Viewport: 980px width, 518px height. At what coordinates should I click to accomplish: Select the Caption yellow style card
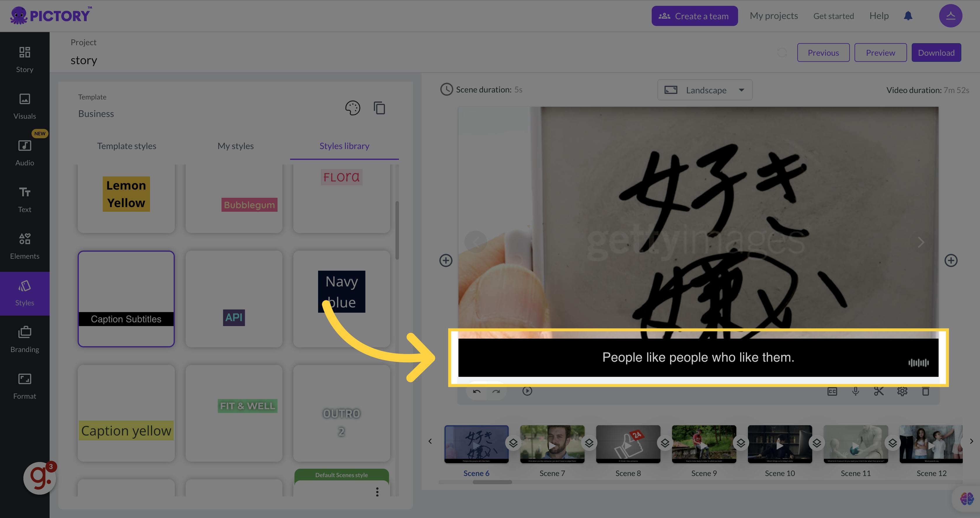(x=126, y=413)
